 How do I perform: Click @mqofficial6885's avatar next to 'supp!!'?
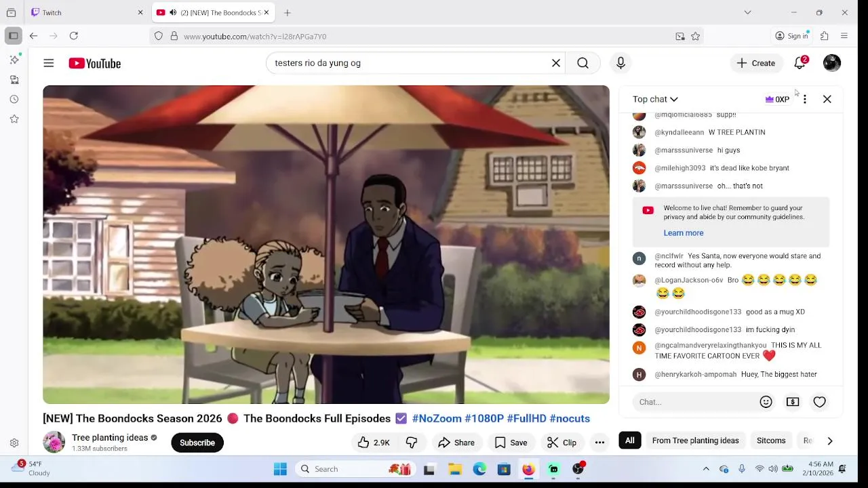coord(639,115)
